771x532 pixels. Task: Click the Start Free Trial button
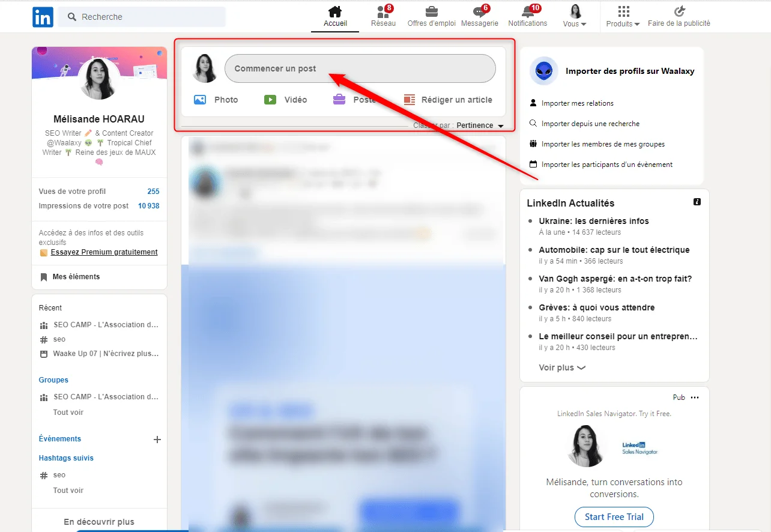point(614,517)
